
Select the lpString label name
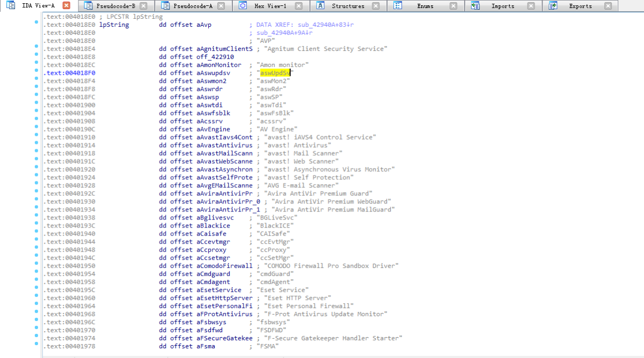click(x=114, y=25)
